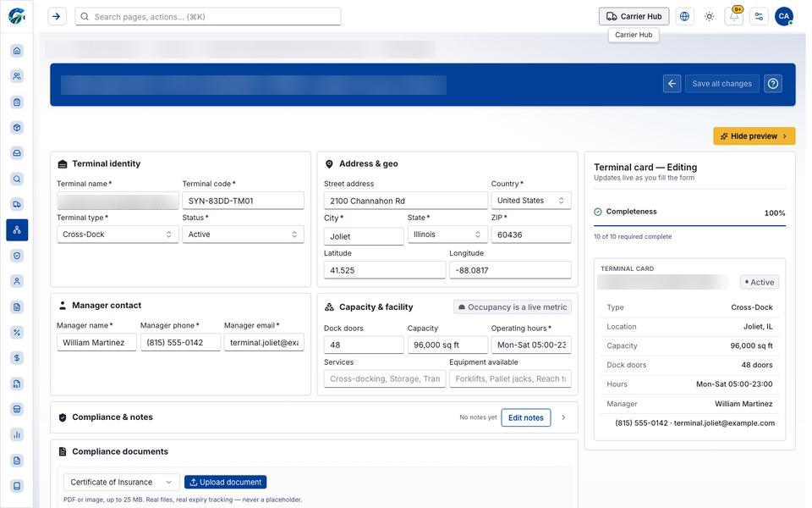This screenshot has width=812, height=508.
Task: Open the globe language icon
Action: [x=684, y=16]
